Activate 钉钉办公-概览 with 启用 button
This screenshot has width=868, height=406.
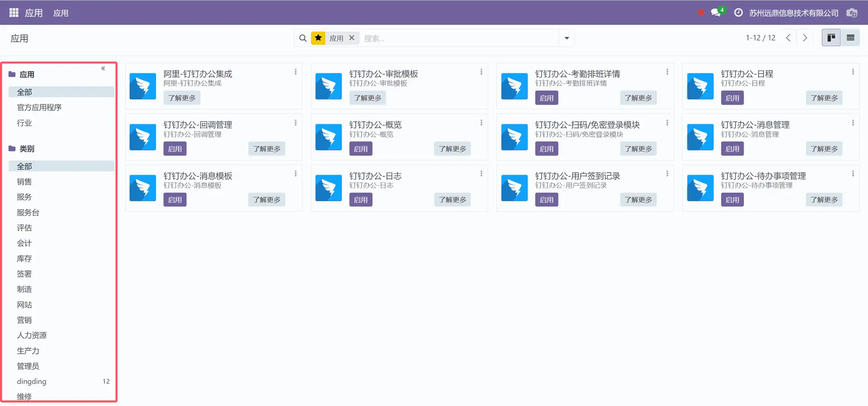(x=361, y=149)
